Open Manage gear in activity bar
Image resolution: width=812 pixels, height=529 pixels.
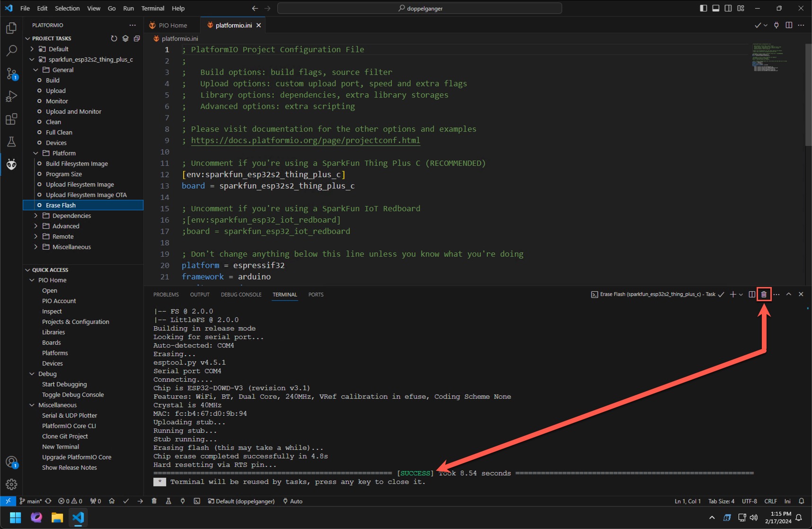[x=11, y=484]
